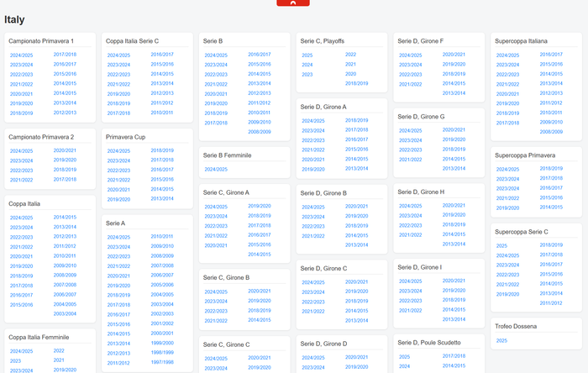Viewport: 588px width, 373px height.
Task: Open Serie D Girone H 2023/2024
Action: point(410,216)
